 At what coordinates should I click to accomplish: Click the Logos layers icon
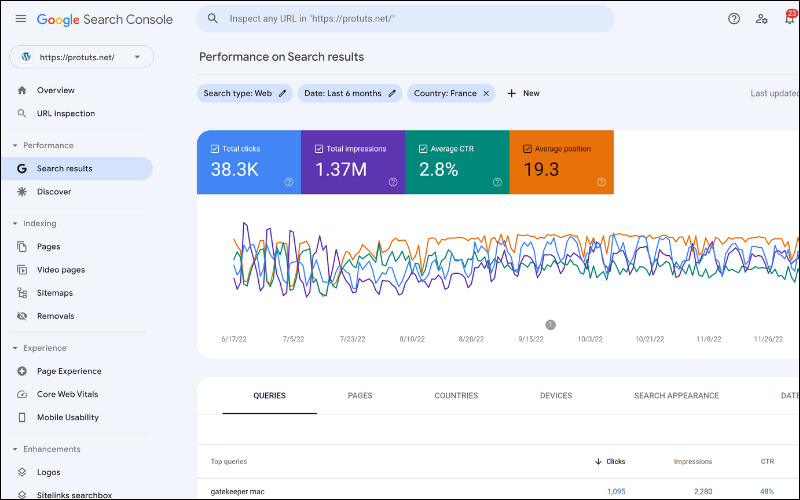click(22, 472)
